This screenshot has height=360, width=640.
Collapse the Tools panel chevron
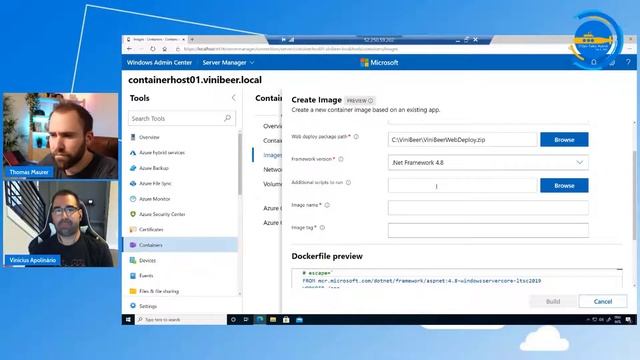(x=233, y=98)
